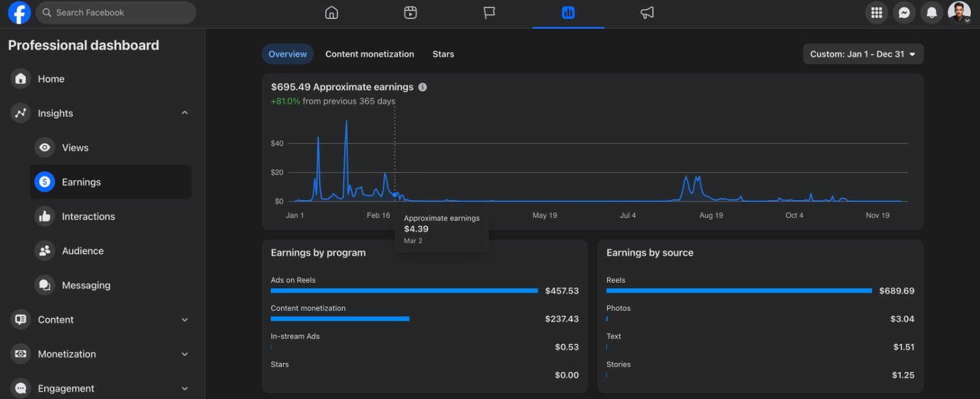
Task: Click the Interactions thumbs-up icon
Action: pyautogui.click(x=45, y=216)
